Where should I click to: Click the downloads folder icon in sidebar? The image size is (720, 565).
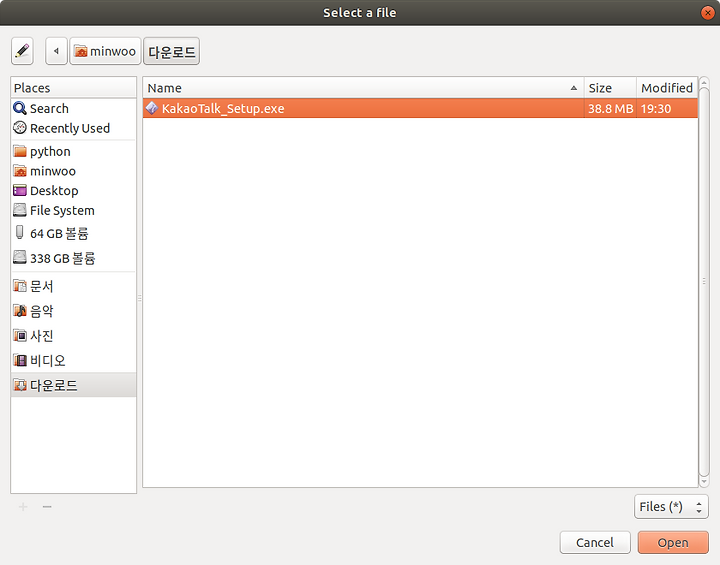point(20,385)
